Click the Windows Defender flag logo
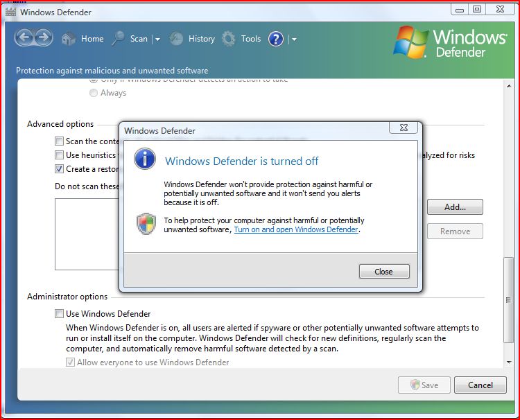Screen dimensions: 520x420 pos(410,42)
